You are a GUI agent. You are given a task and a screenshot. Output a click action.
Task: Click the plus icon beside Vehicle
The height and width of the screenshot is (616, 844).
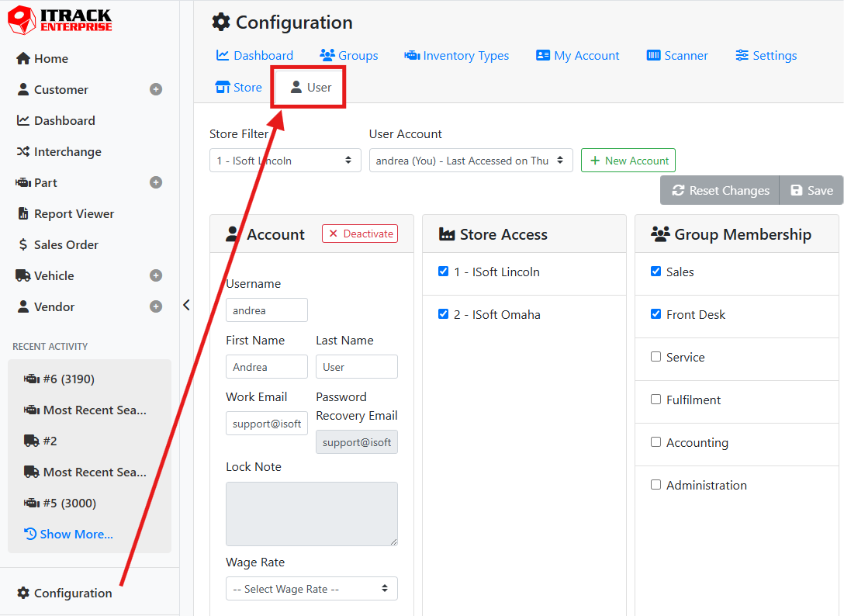(x=156, y=276)
